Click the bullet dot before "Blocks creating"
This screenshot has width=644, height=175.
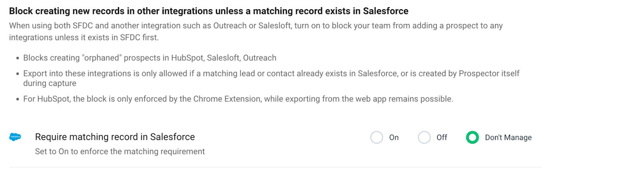[17, 58]
